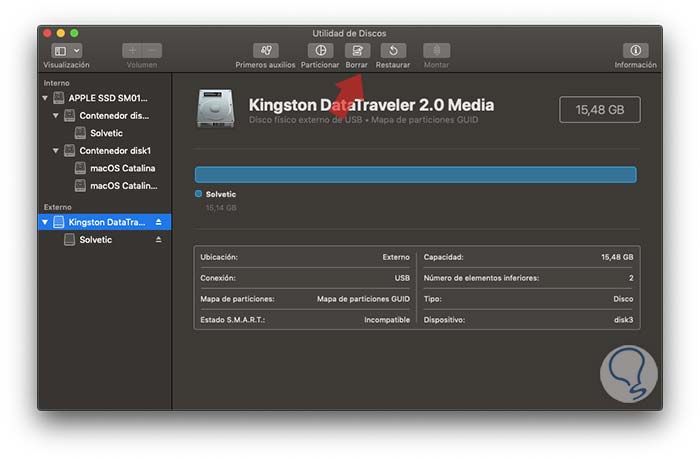Click the 15,48 GB capacity box
700x460 pixels.
tap(600, 109)
